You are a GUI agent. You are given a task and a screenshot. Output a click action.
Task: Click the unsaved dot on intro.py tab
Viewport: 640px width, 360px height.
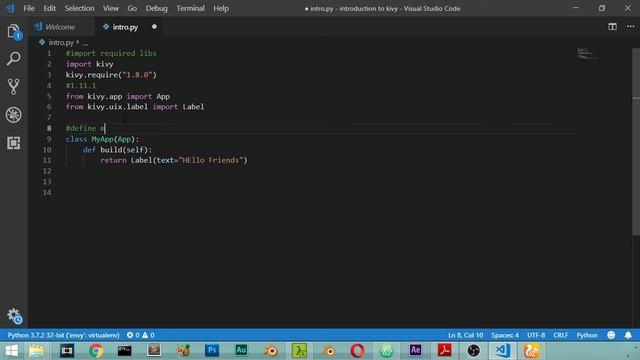click(x=154, y=27)
